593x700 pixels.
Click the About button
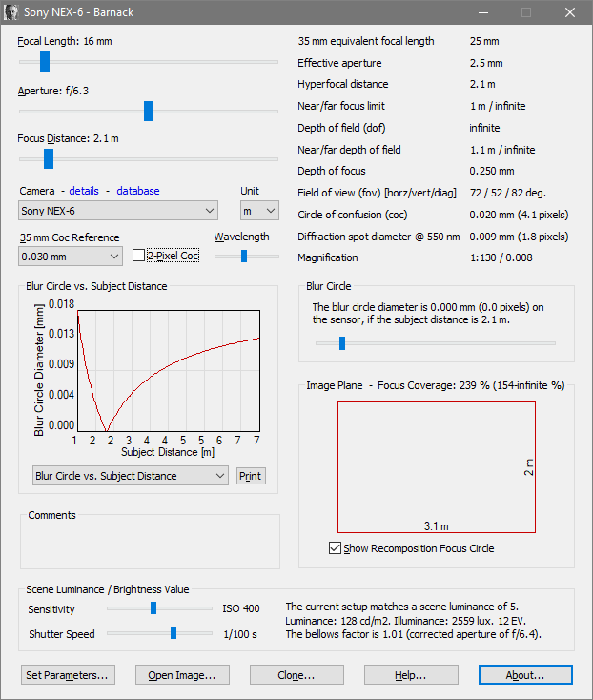point(525,675)
